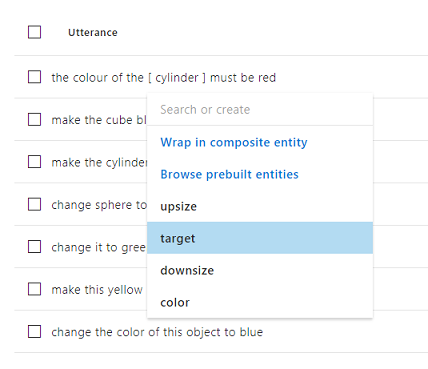Click the bracketed cylinder token
Screen dimensions: 428x369
pyautogui.click(x=177, y=78)
